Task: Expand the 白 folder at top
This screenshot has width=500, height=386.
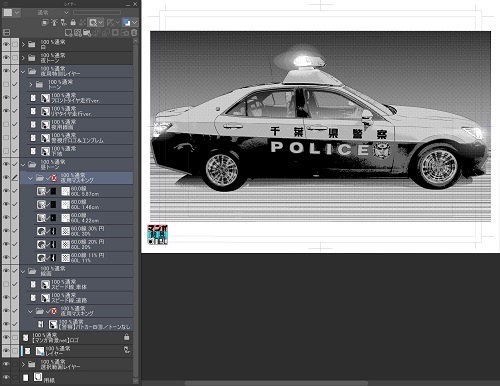Action: [x=23, y=44]
